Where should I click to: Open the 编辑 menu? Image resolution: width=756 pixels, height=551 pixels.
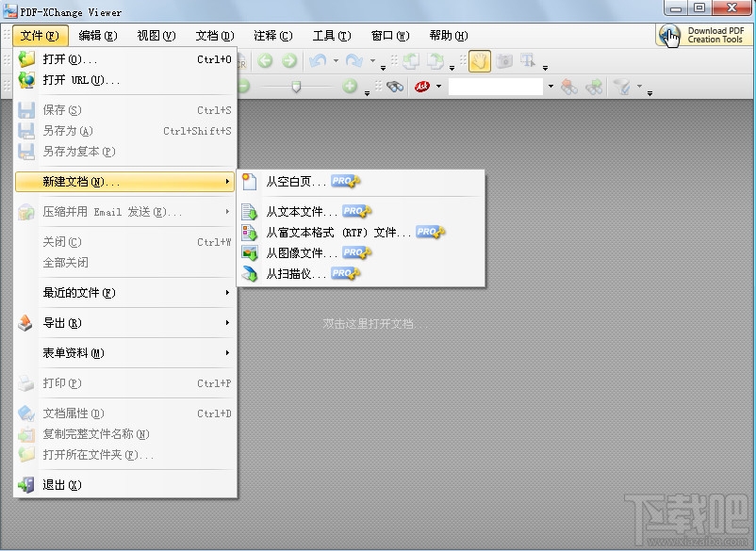[x=96, y=36]
